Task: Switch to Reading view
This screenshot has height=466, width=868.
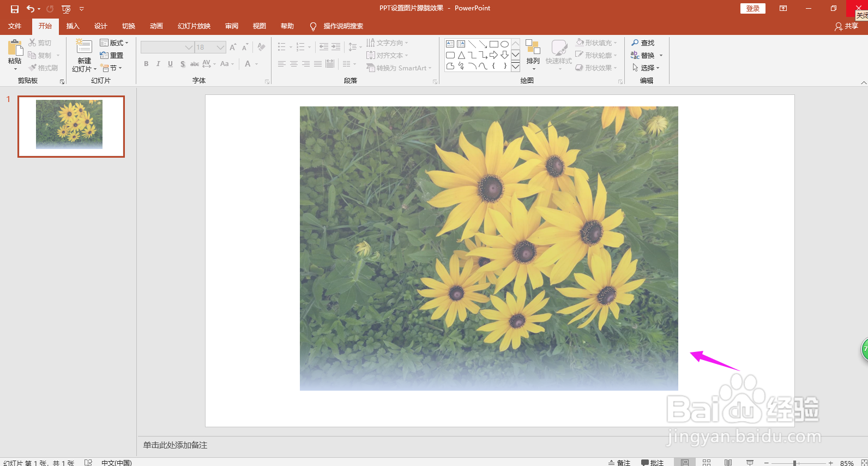Action: [x=728, y=462]
